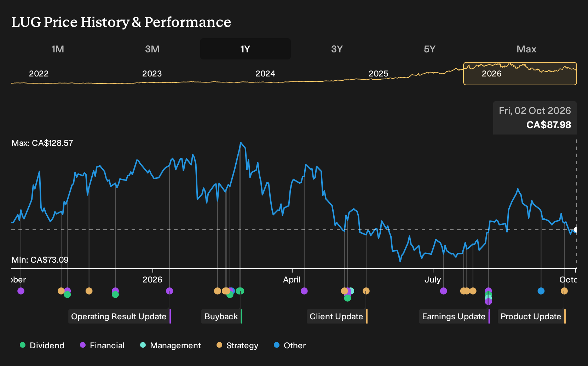The image size is (588, 366).
Task: Click the highlighted 2026 range selector window
Action: point(520,74)
